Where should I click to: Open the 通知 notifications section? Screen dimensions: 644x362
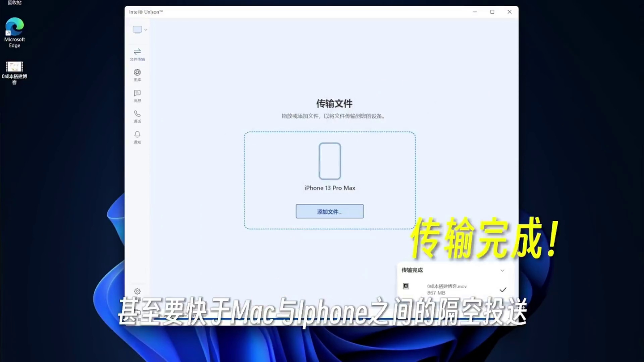tap(137, 137)
